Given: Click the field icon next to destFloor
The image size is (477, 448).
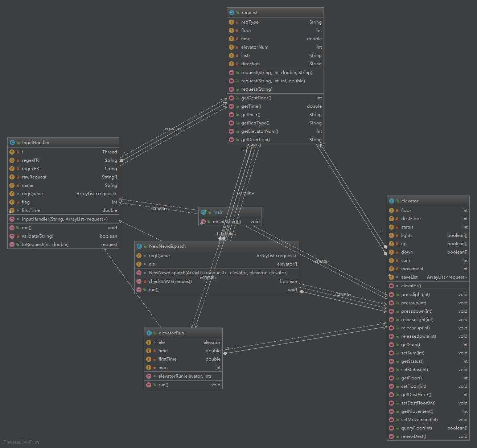Looking at the screenshot, I should coord(391,219).
